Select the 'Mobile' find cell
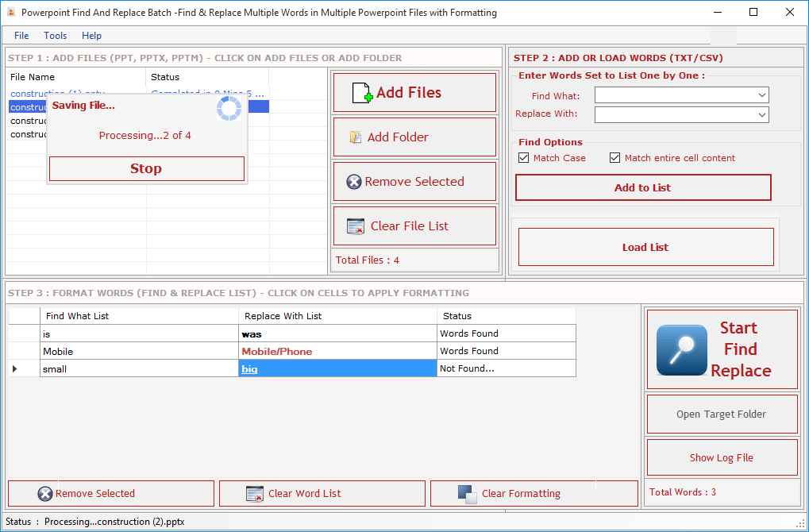This screenshot has height=532, width=809. click(x=139, y=352)
